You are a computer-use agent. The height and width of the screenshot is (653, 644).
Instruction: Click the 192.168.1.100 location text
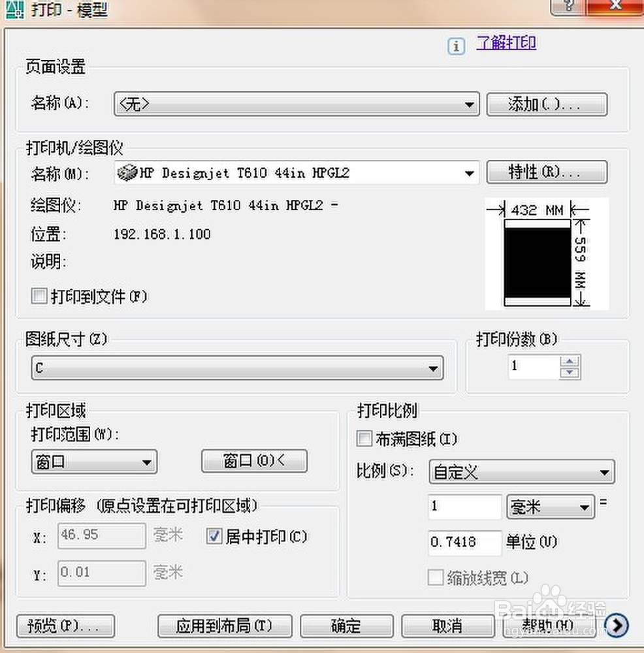162,234
